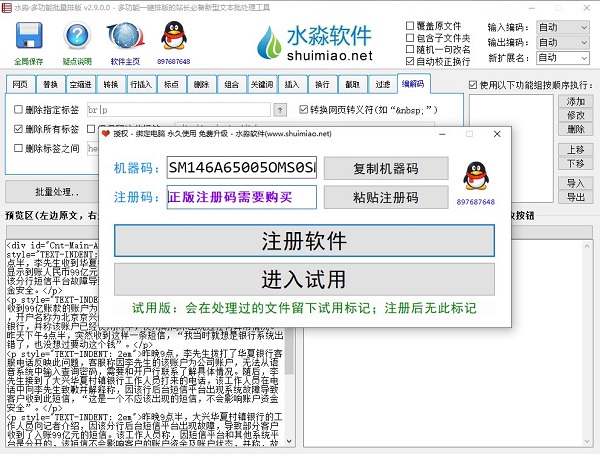Switch to 转换 tab
Screen dimensions: 600x454
click(x=111, y=84)
